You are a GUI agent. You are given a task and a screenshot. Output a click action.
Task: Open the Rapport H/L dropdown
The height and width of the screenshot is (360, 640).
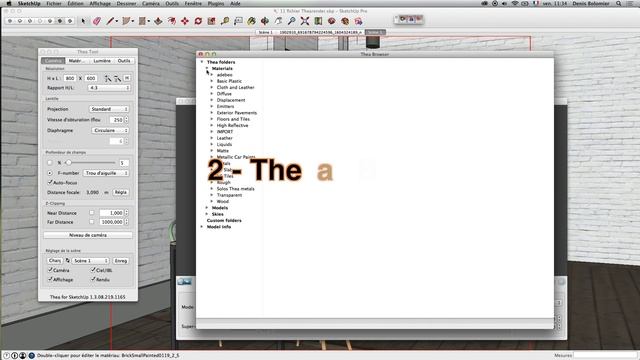[109, 88]
